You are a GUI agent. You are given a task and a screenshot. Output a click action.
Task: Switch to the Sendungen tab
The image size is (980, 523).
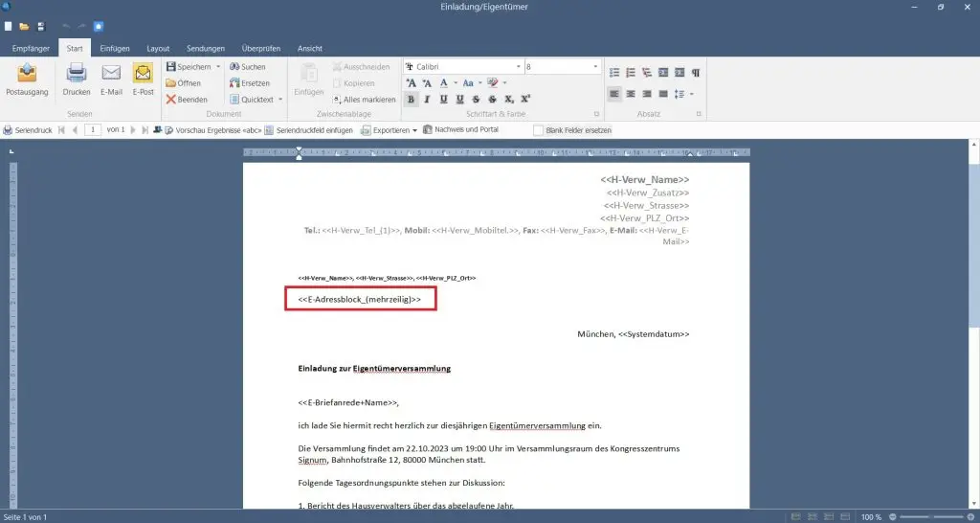click(206, 48)
